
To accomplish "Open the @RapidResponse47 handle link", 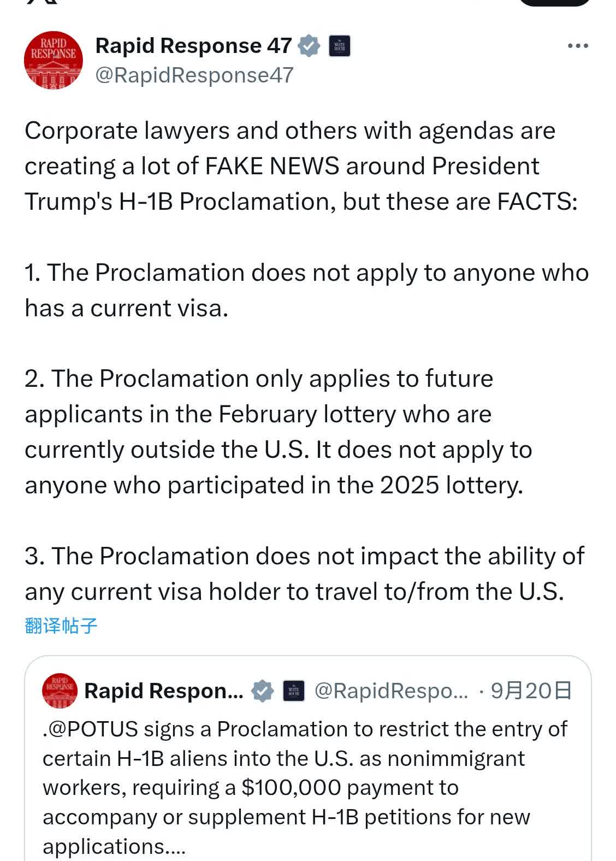I will click(194, 75).
